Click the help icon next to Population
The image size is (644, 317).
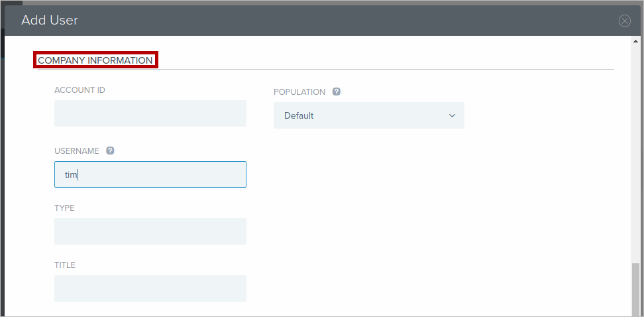point(337,92)
